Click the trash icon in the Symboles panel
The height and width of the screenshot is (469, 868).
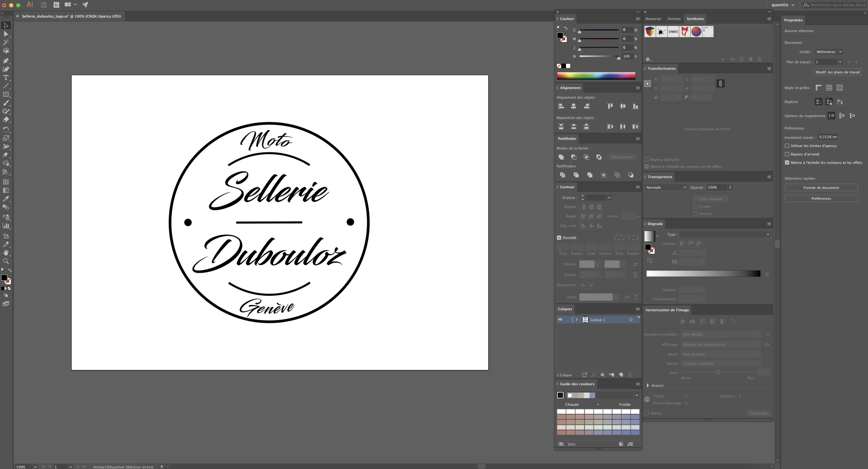759,59
